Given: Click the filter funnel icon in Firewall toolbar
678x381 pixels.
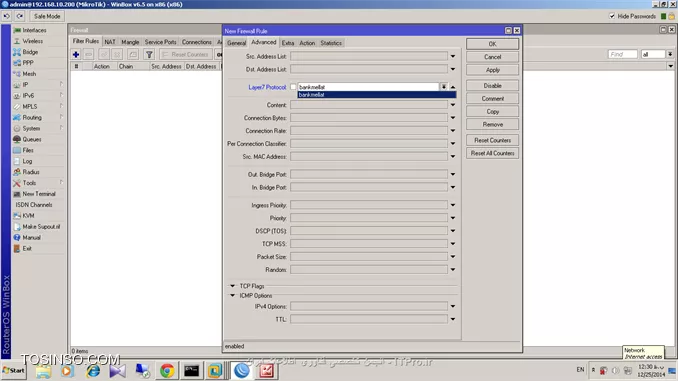Looking at the screenshot, I should [x=149, y=54].
